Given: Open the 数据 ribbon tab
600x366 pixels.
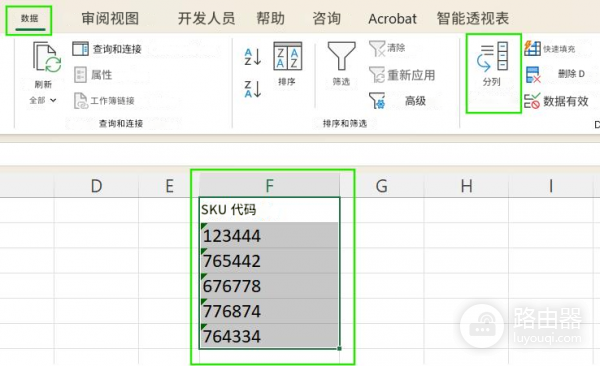Looking at the screenshot, I should click(29, 18).
